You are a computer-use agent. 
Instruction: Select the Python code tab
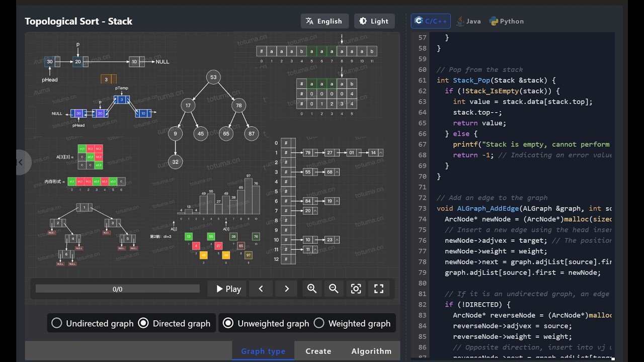pyautogui.click(x=506, y=21)
